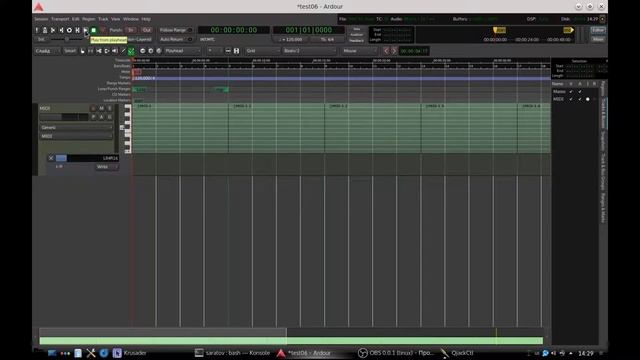Click the MIDI track Playlist P button

[x=93, y=117]
